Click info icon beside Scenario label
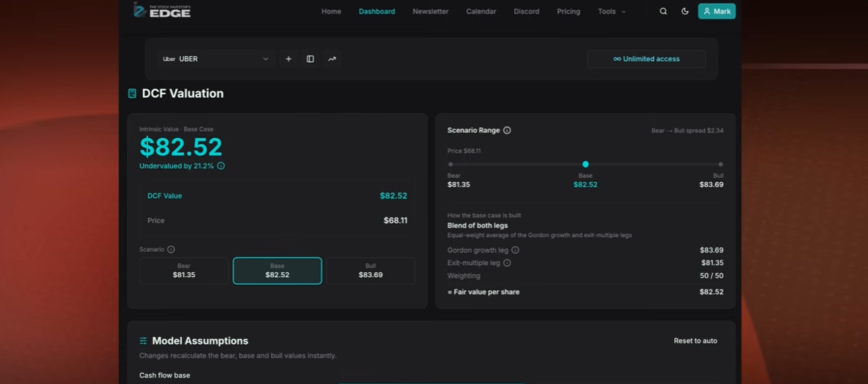The height and width of the screenshot is (384, 868). pyautogui.click(x=171, y=250)
